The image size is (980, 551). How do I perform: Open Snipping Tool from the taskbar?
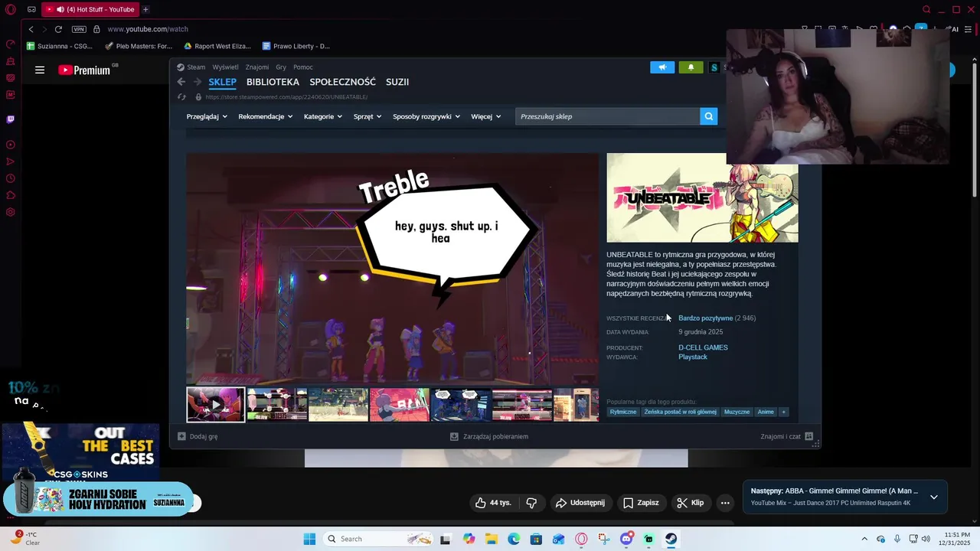click(x=603, y=539)
